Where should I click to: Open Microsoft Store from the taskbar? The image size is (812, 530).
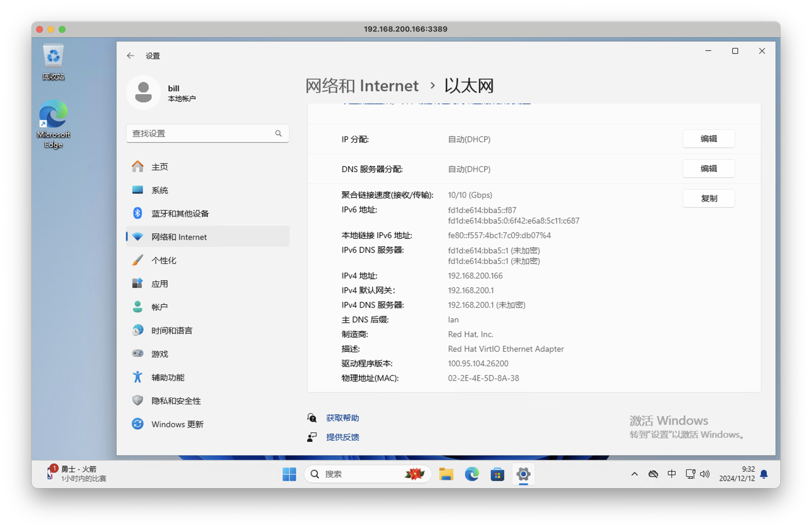(x=498, y=474)
